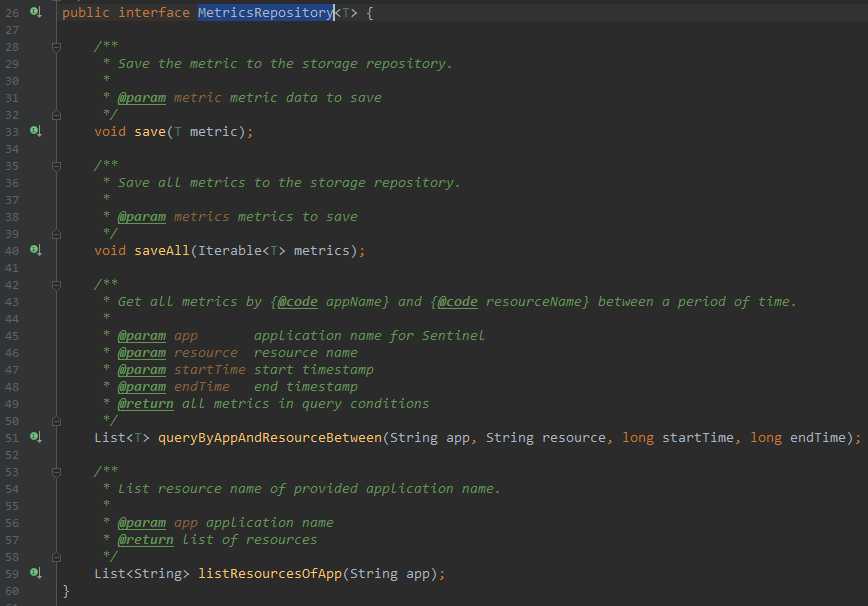
Task: Click the @param tag before 'metric data to save'
Action: pyautogui.click(x=142, y=98)
